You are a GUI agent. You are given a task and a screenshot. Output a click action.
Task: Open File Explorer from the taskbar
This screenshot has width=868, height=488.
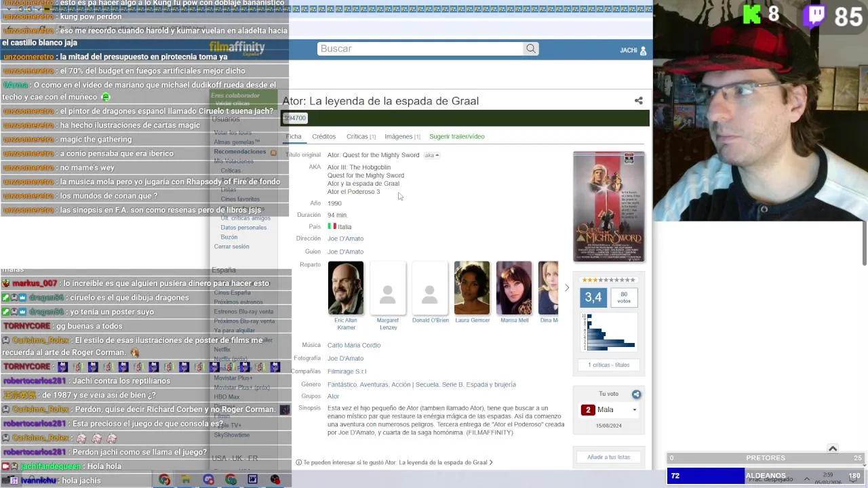click(185, 480)
